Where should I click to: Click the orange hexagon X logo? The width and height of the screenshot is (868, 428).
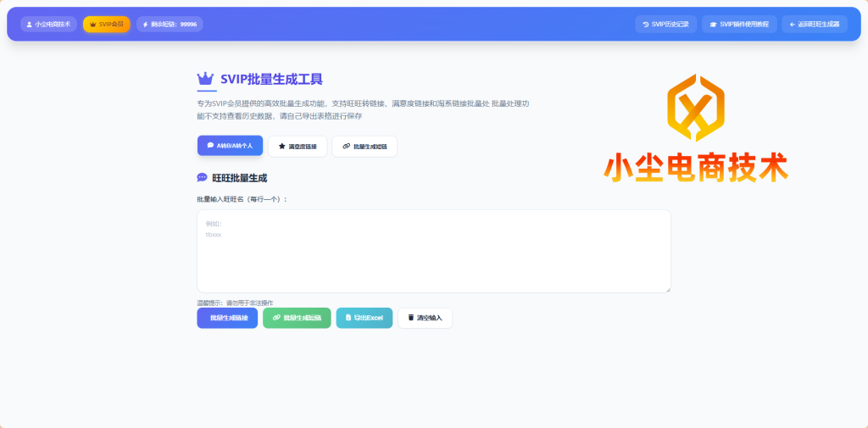(x=695, y=109)
